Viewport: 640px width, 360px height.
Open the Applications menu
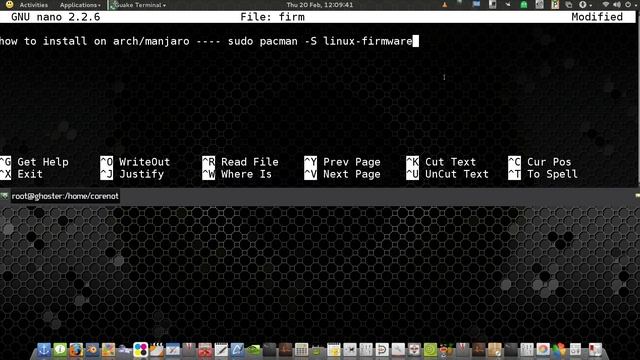coord(79,5)
